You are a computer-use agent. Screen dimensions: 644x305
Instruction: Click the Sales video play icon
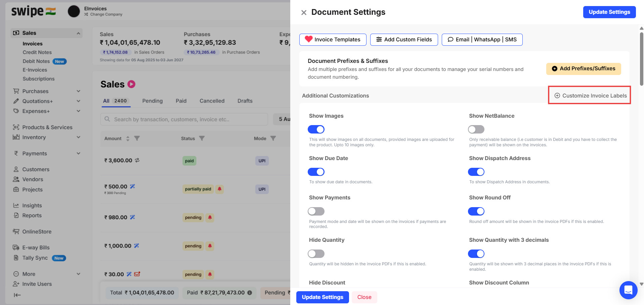pyautogui.click(x=131, y=84)
